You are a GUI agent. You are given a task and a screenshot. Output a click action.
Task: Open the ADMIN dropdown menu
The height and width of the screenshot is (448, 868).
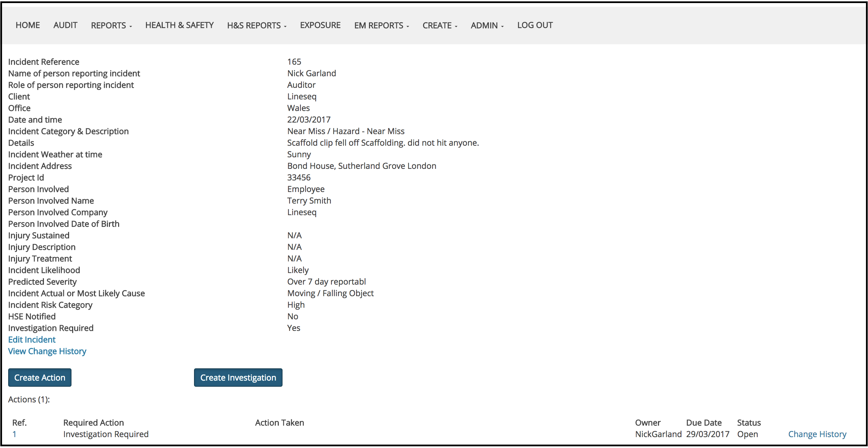click(x=487, y=26)
